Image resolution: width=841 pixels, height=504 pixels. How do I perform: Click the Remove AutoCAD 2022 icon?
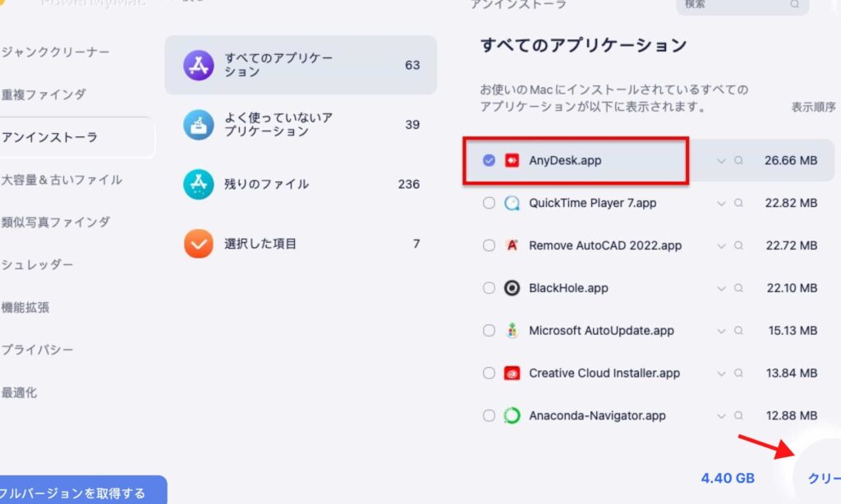click(512, 245)
